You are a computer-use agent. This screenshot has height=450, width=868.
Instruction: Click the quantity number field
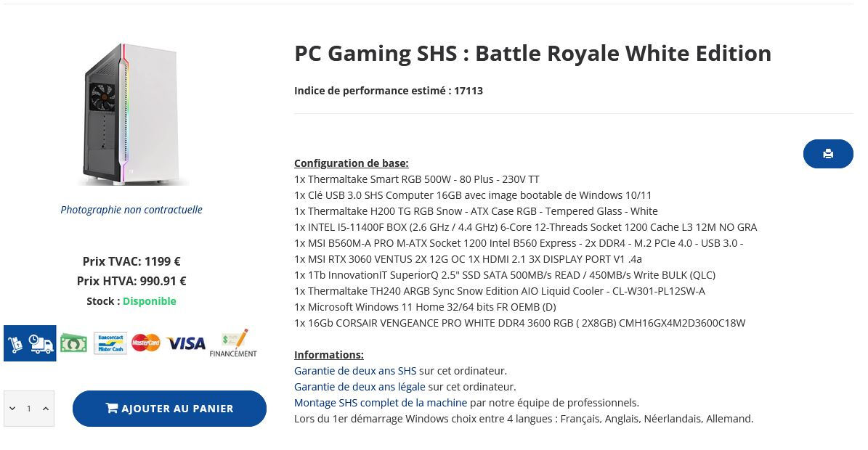pyautogui.click(x=29, y=409)
